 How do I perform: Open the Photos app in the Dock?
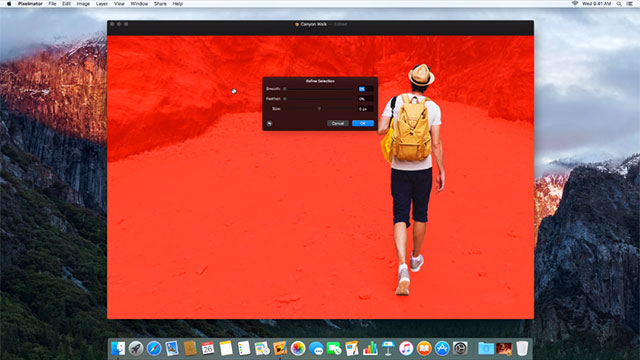pos(298,349)
